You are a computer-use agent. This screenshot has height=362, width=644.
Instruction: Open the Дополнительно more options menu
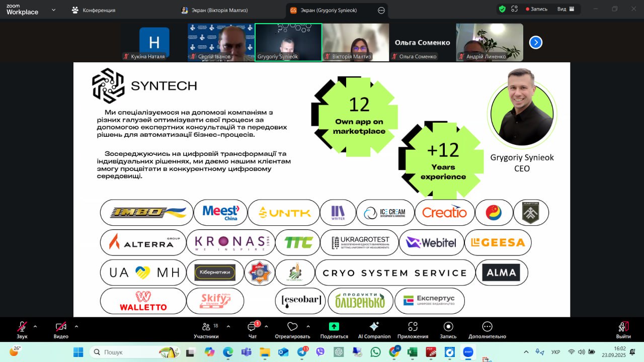[x=487, y=330]
